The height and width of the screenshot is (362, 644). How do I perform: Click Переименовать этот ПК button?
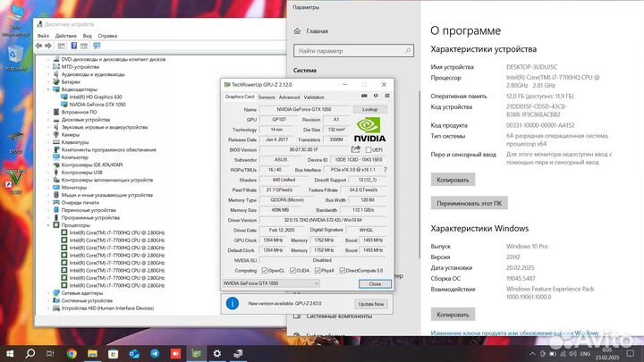click(469, 203)
